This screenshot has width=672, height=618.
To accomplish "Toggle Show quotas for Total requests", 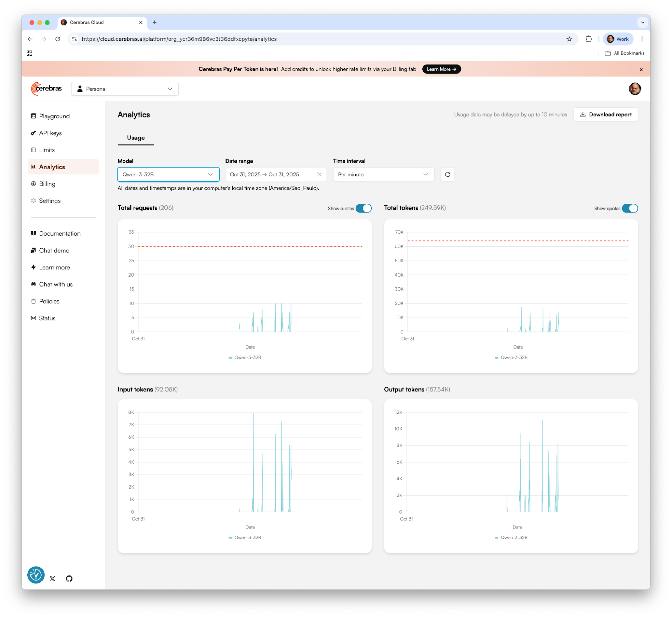I will click(x=363, y=208).
